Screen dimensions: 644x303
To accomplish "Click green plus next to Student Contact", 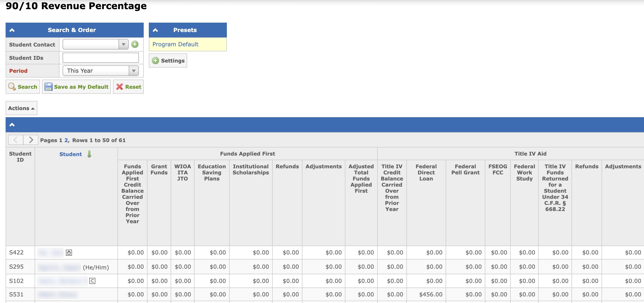I will point(135,44).
